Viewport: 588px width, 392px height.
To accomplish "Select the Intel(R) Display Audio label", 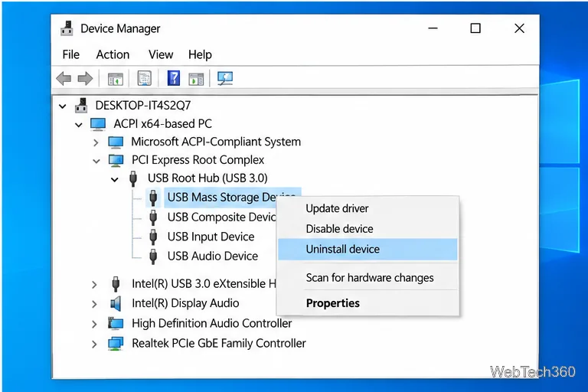I will [x=185, y=303].
